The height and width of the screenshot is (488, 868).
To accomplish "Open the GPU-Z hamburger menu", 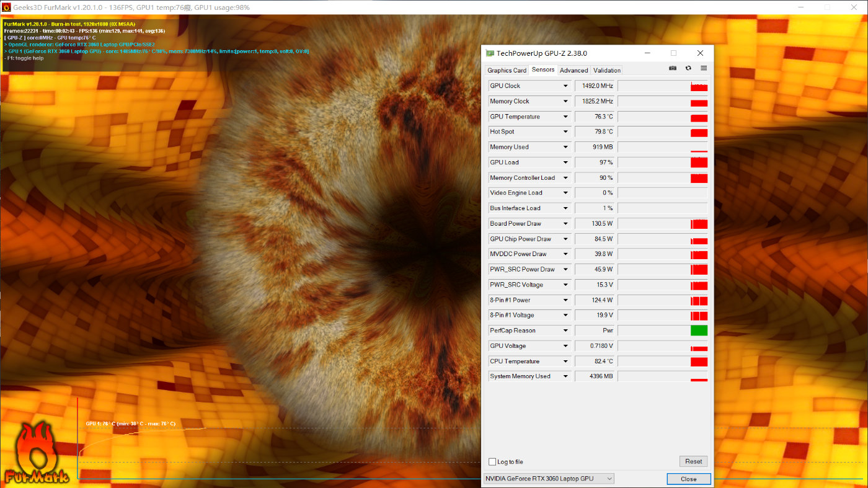I will pos(704,68).
